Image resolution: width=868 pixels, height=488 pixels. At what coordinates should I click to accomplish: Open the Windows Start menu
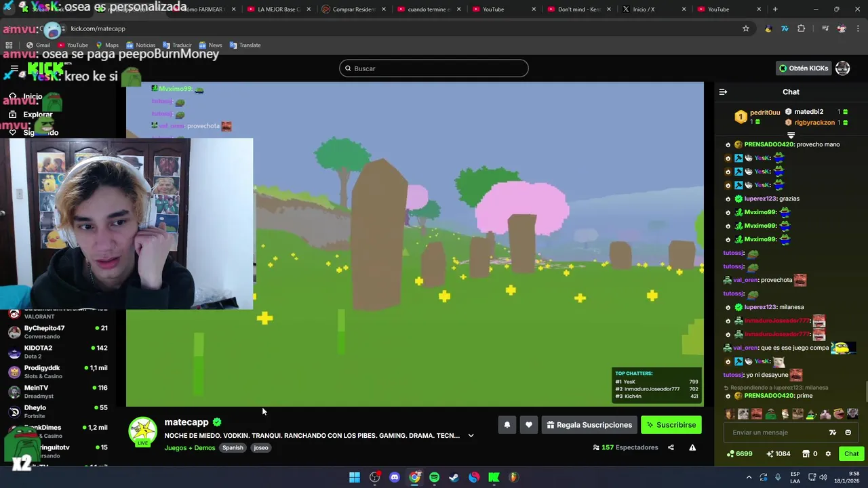(355, 477)
